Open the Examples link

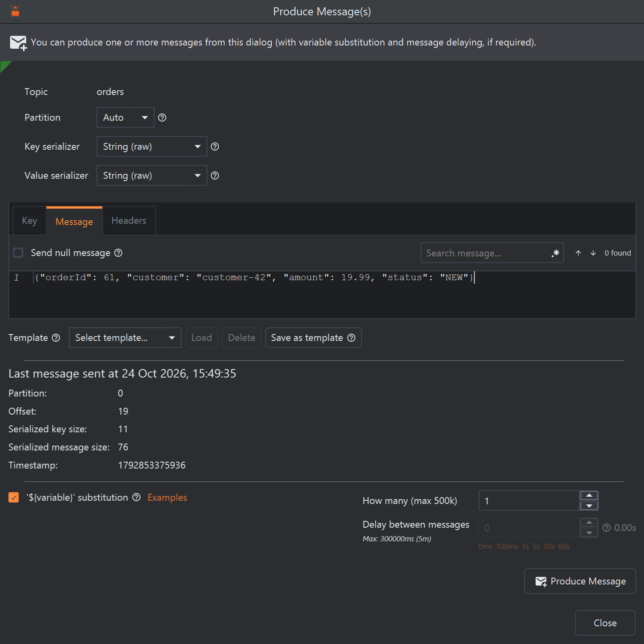pyautogui.click(x=167, y=497)
